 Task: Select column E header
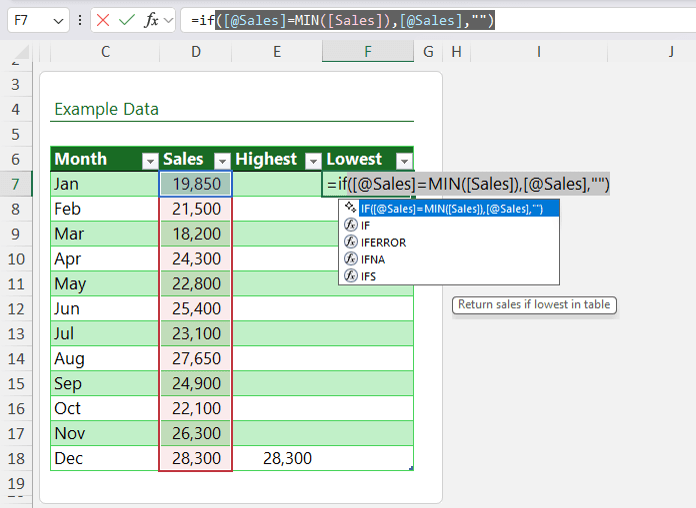coord(277,52)
